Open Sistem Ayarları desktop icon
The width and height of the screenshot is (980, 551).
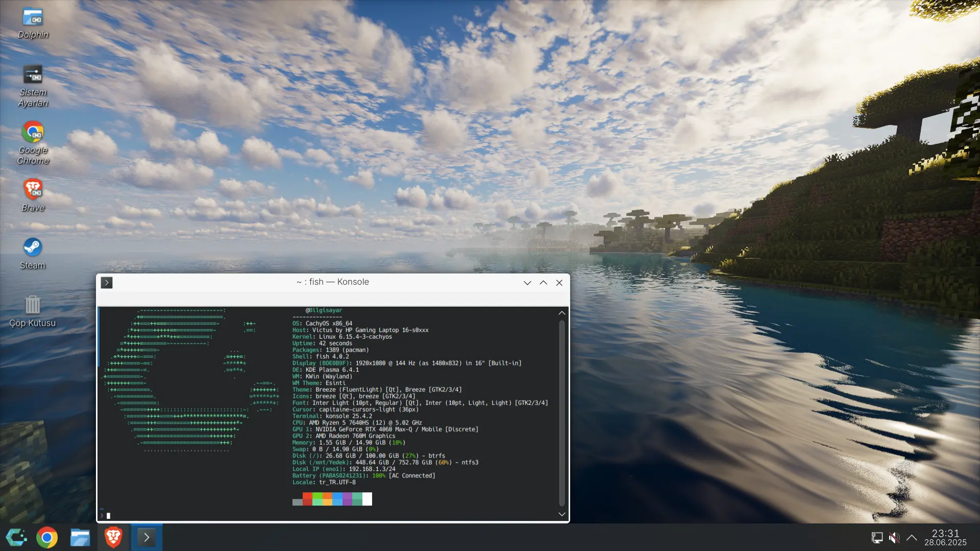click(x=33, y=86)
